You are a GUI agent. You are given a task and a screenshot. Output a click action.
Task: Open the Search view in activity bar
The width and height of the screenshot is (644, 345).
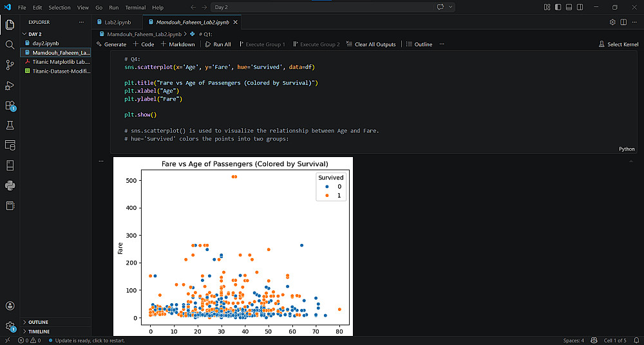coord(10,45)
